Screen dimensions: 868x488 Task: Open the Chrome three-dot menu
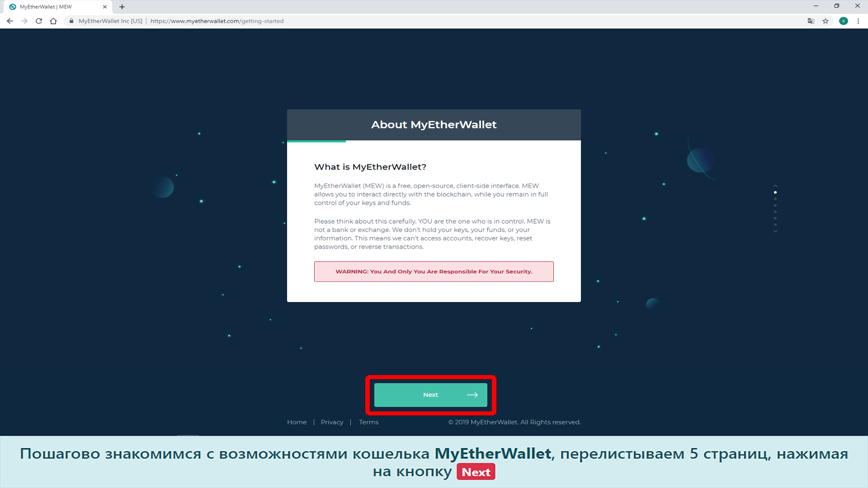pyautogui.click(x=858, y=21)
